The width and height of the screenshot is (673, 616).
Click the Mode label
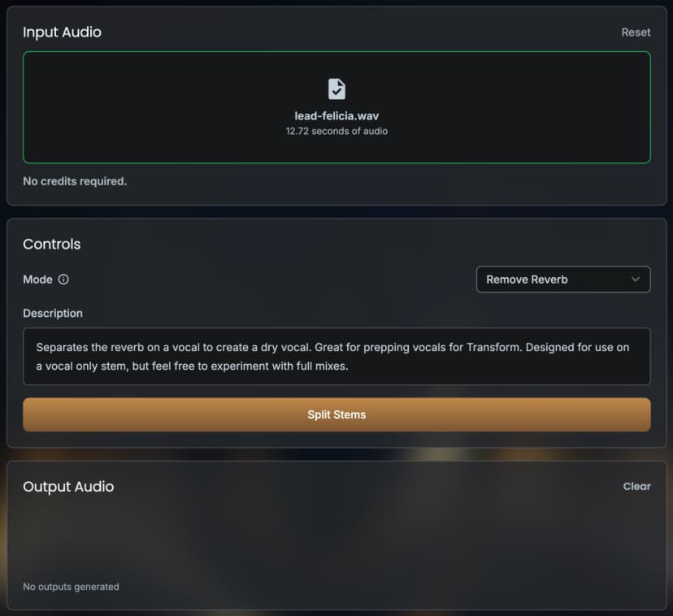pyautogui.click(x=37, y=280)
